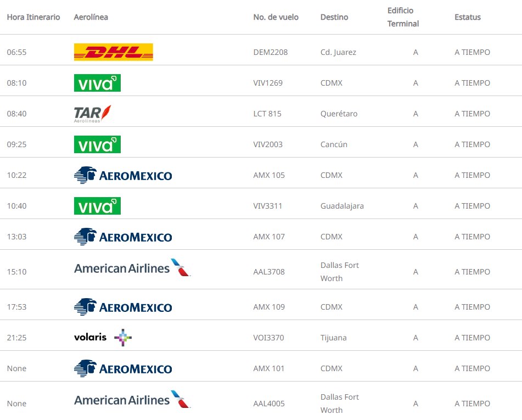Click the No. de vuelo column header
The image size is (522, 420).
point(276,17)
